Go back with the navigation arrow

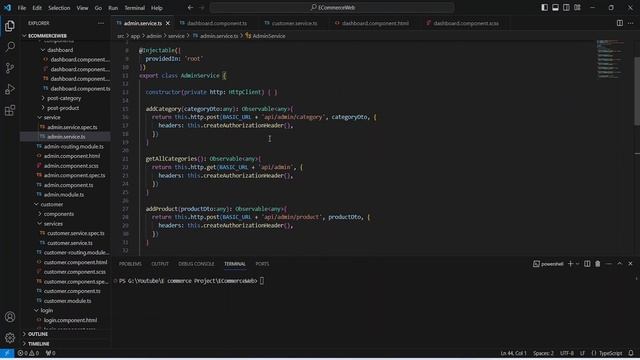[x=190, y=7]
